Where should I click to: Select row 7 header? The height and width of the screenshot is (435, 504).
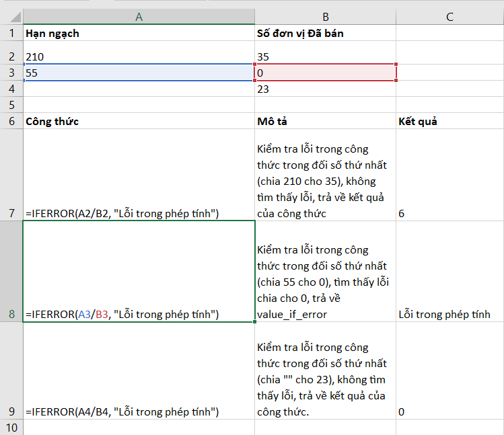[11, 175]
